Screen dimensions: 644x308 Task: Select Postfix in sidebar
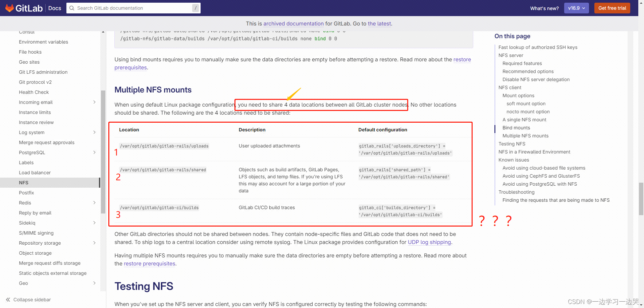(26, 193)
